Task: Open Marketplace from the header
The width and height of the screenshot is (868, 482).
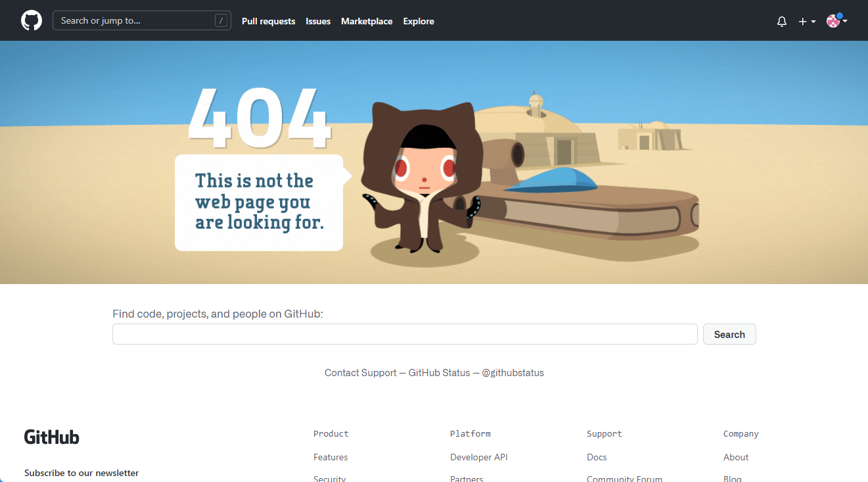Action: [367, 21]
